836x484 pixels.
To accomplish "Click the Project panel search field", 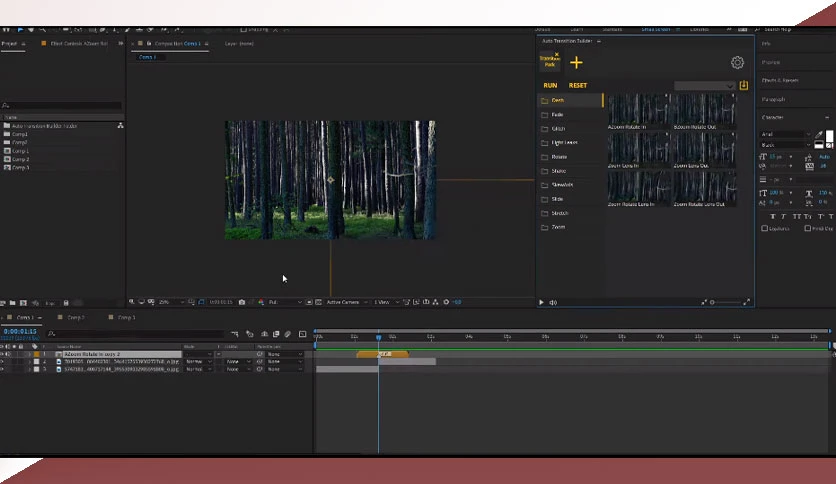I will click(x=61, y=106).
